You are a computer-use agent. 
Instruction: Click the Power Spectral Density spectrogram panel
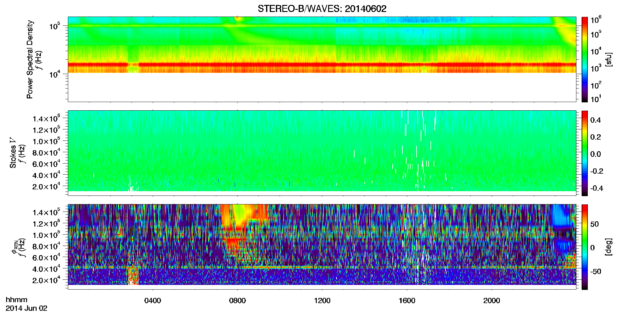point(322,59)
